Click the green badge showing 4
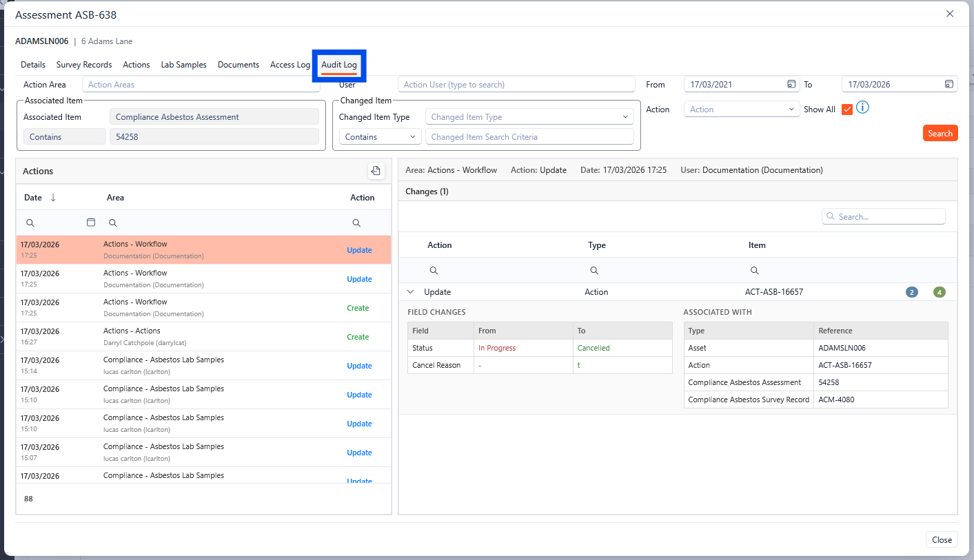Image resolution: width=974 pixels, height=560 pixels. [x=938, y=292]
